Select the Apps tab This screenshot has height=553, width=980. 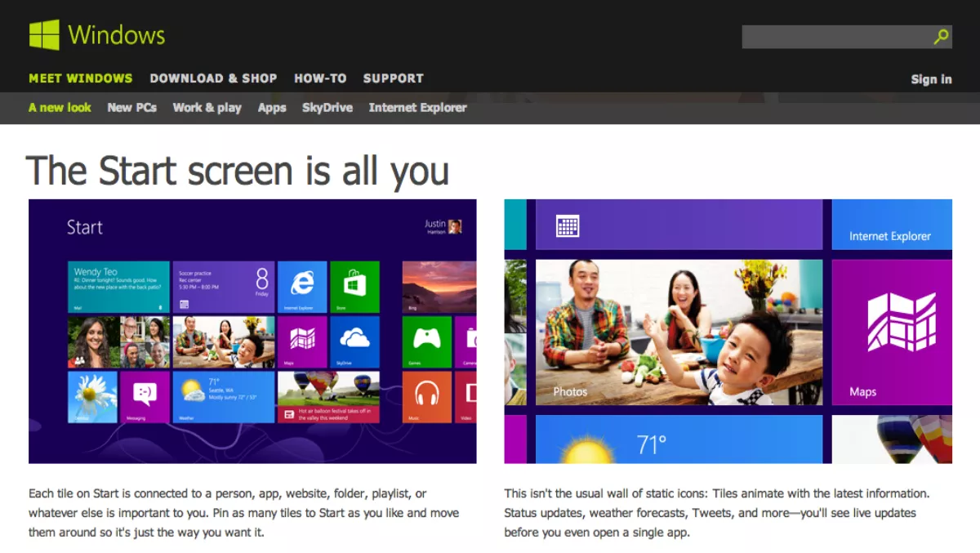tap(272, 107)
